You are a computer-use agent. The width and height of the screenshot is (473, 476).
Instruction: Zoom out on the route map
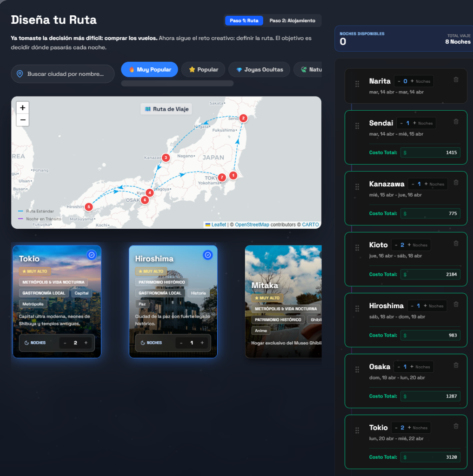[x=22, y=120]
